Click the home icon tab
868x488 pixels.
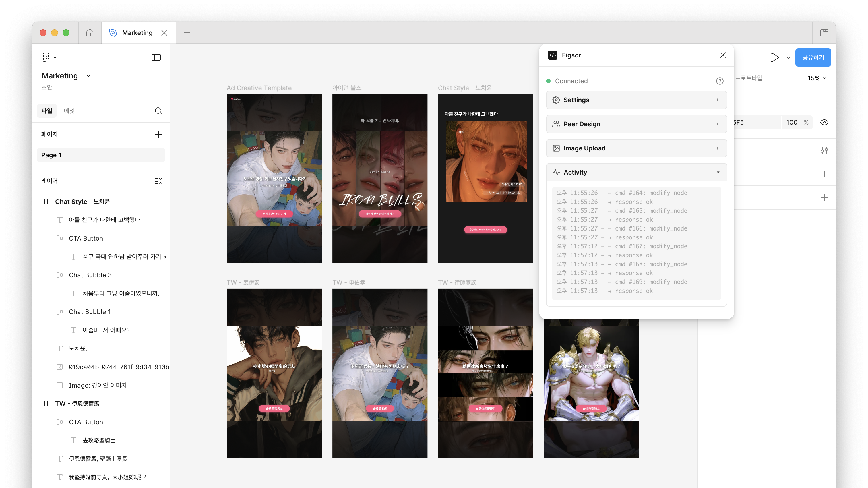click(90, 33)
